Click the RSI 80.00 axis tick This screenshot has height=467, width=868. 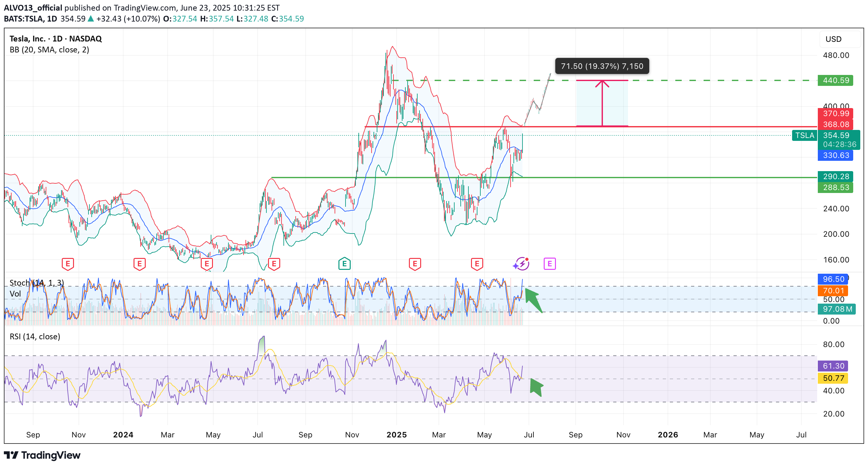(834, 345)
